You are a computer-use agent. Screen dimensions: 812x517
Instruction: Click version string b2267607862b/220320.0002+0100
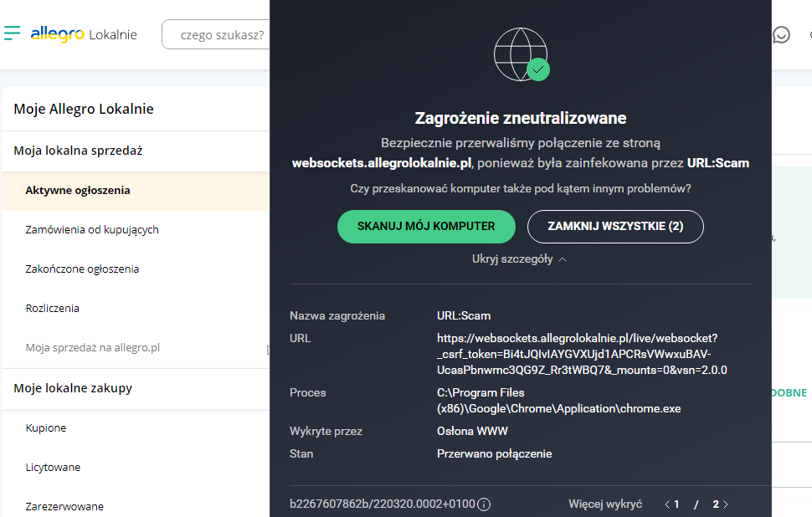[383, 504]
